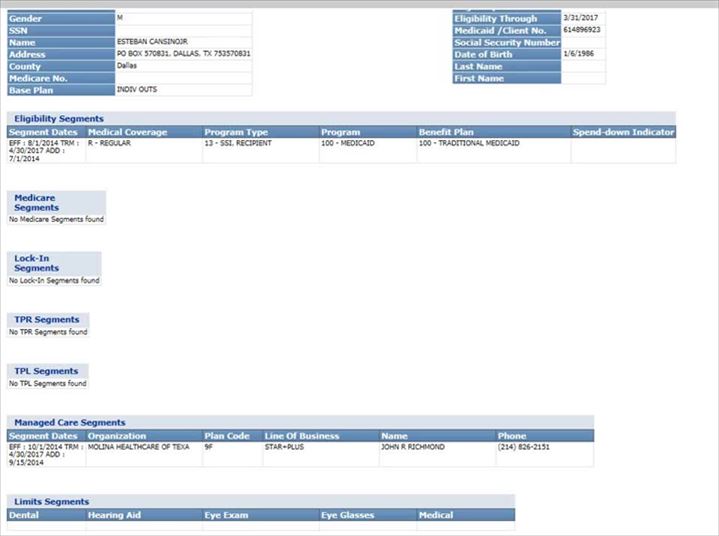Select the PO BOX address value
The image size is (719, 536).
(x=183, y=54)
